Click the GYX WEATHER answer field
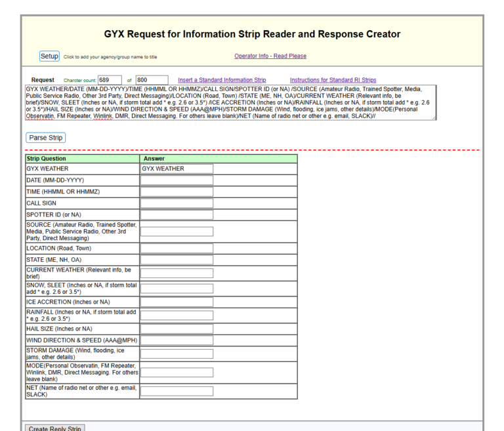 click(177, 169)
